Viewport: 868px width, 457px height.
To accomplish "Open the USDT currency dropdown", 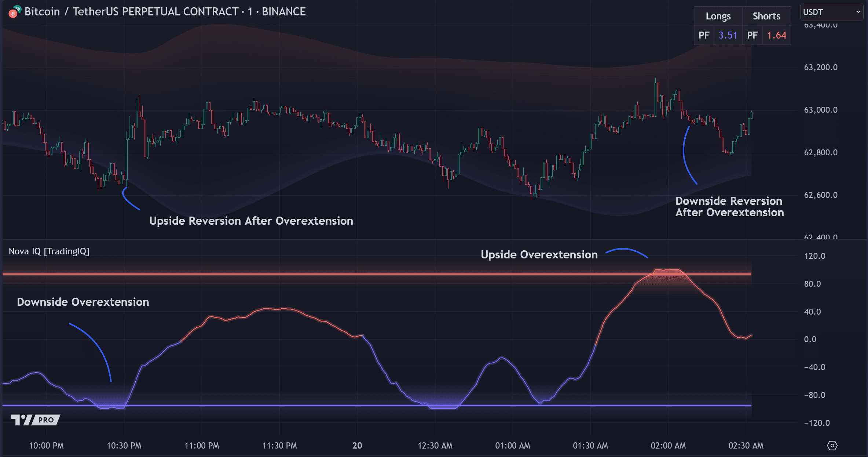I will coord(831,12).
